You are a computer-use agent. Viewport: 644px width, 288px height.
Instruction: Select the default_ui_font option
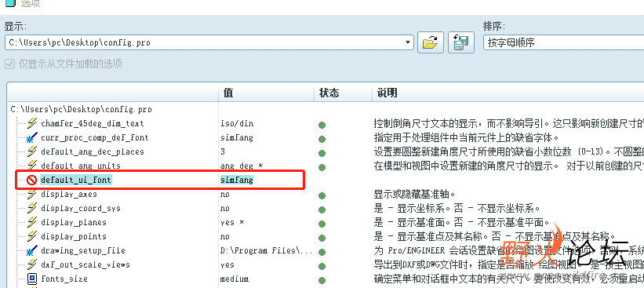coord(76,180)
